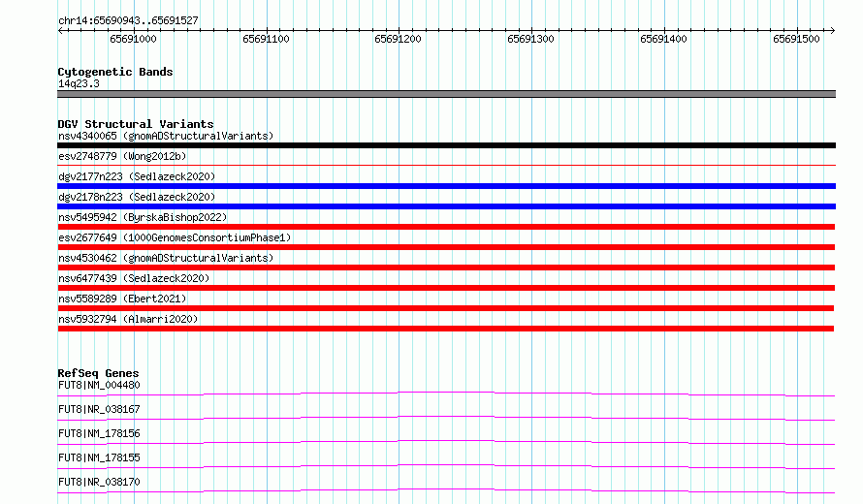The width and height of the screenshot is (863, 504).
Task: Select the red nsv5495942 variant bar
Action: 446,227
